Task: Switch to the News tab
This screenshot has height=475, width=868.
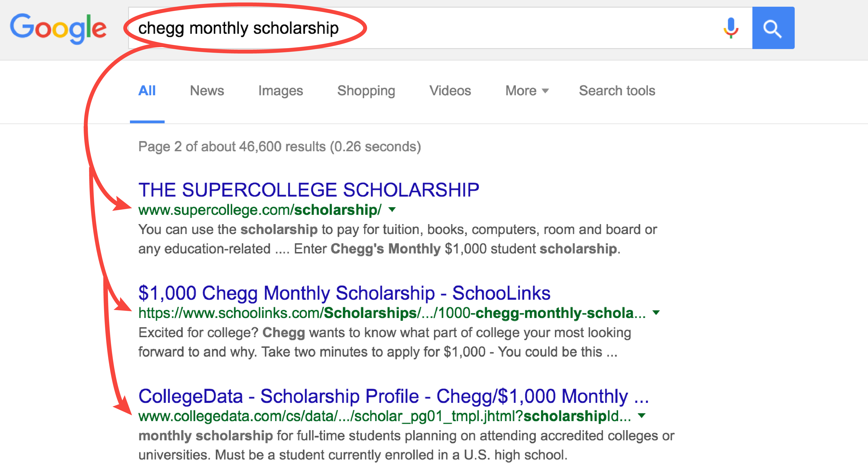Action: pyautogui.click(x=207, y=90)
